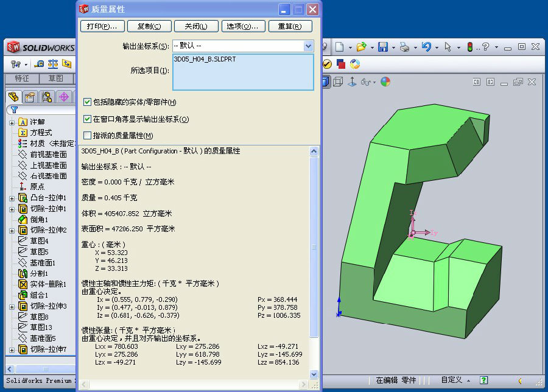Screen dimensions: 548x392
Task: Click the 重算 button
Action: 290,26
